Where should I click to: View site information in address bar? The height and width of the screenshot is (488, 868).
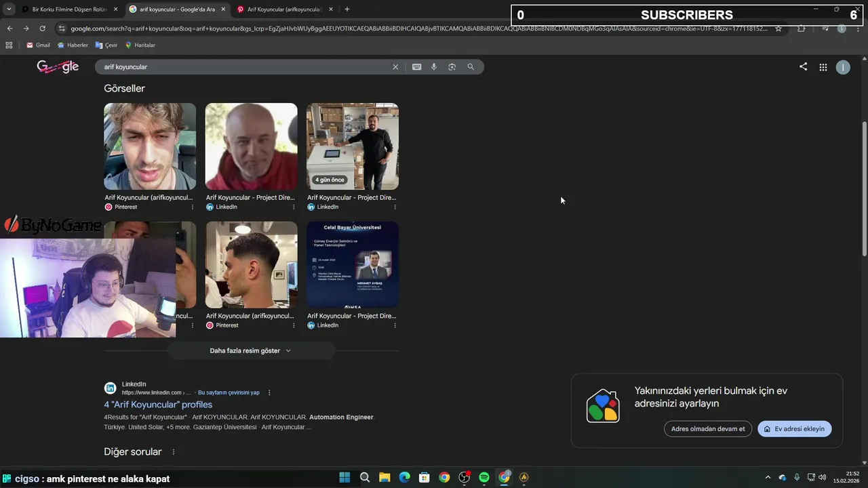(x=62, y=28)
